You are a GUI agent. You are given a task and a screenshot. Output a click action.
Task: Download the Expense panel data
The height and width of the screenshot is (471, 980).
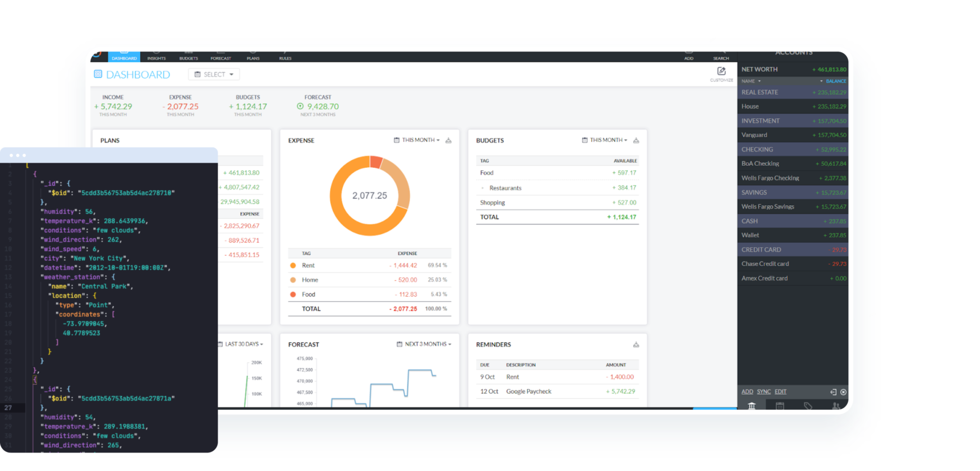[448, 140]
